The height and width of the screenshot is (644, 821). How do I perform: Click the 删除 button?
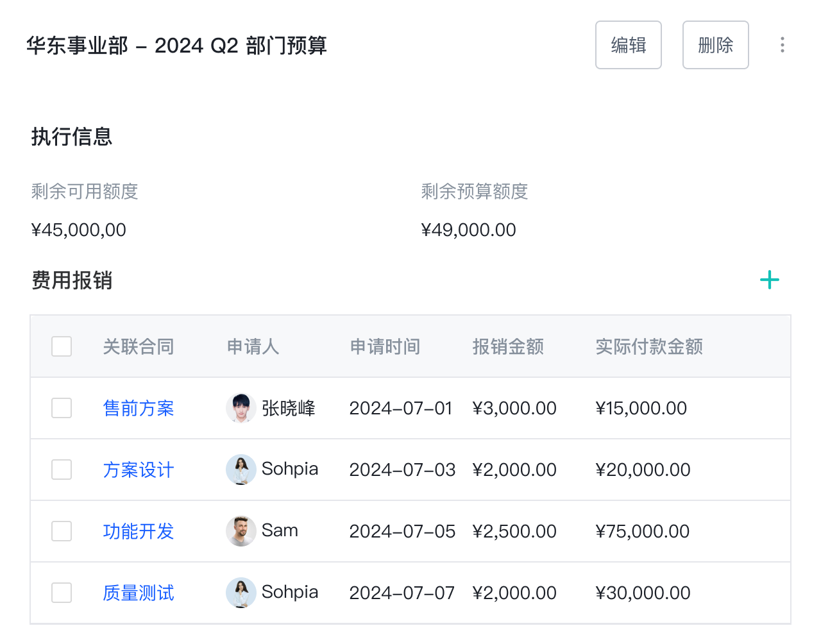[x=715, y=45]
